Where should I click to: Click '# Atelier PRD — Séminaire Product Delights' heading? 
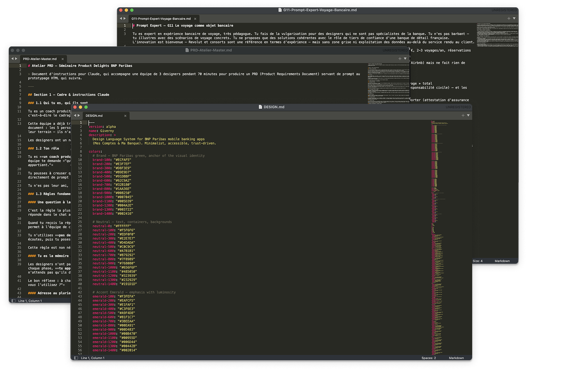tap(80, 66)
